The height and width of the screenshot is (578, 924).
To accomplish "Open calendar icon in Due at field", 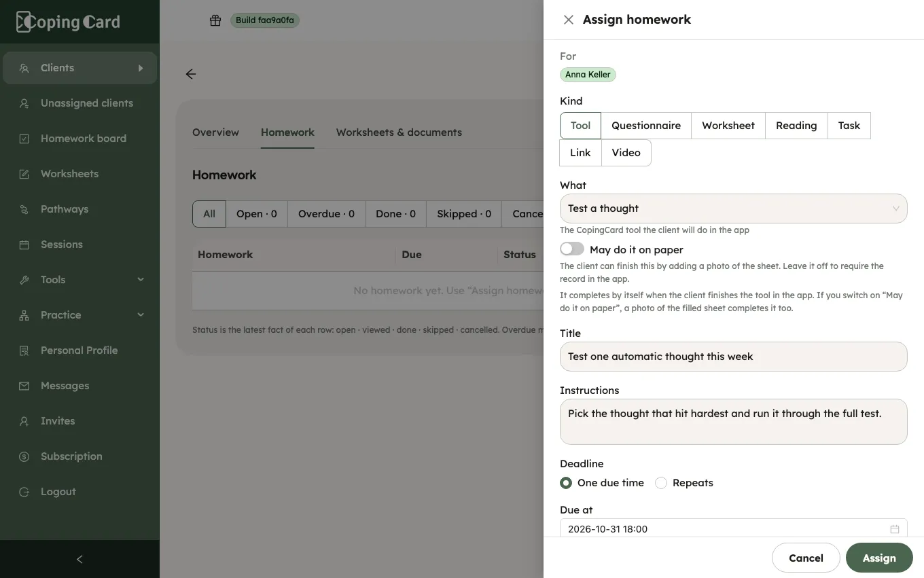I will (895, 529).
